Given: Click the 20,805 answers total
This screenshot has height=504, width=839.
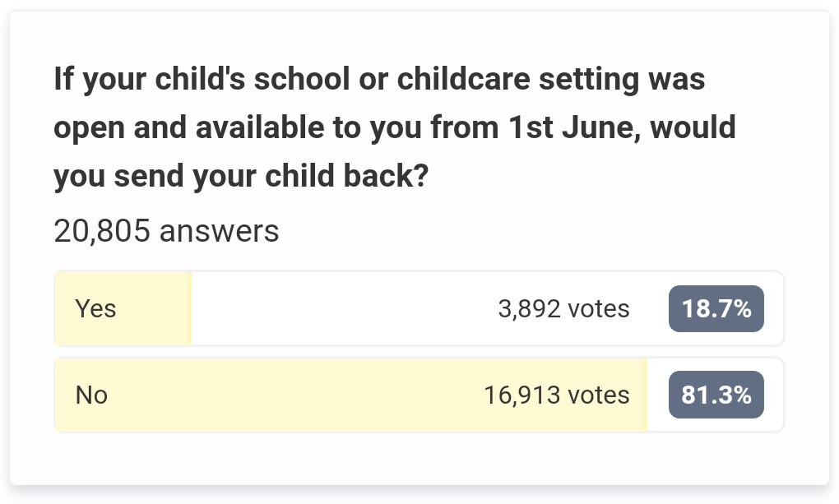Looking at the screenshot, I should point(166,230).
